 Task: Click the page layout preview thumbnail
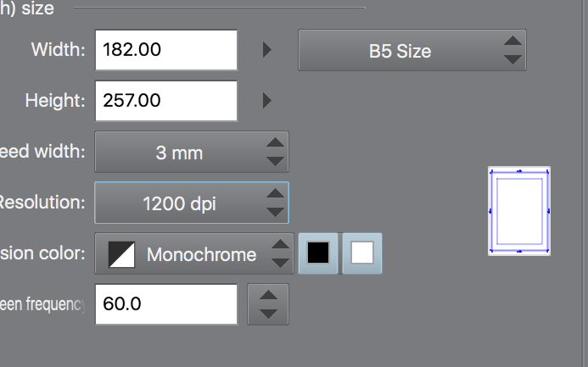tap(519, 210)
